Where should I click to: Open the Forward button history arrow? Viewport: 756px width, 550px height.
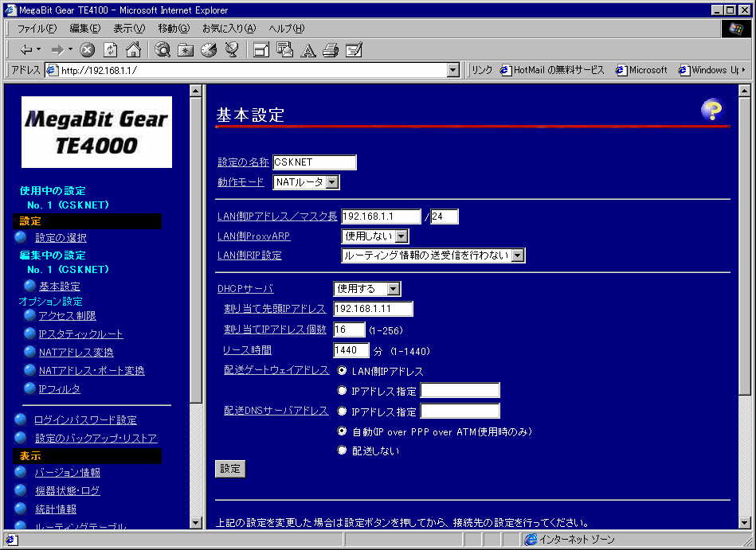(70, 49)
